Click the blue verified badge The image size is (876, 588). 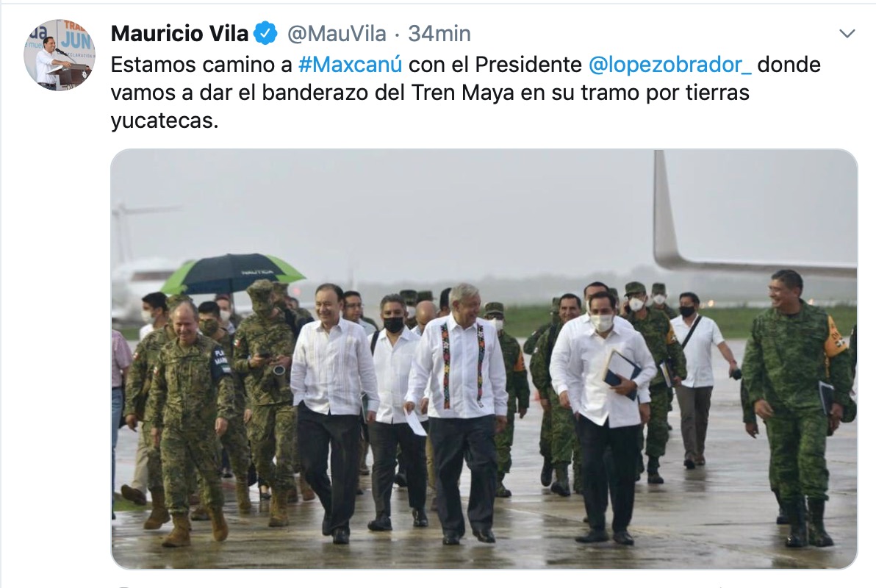pos(265,34)
